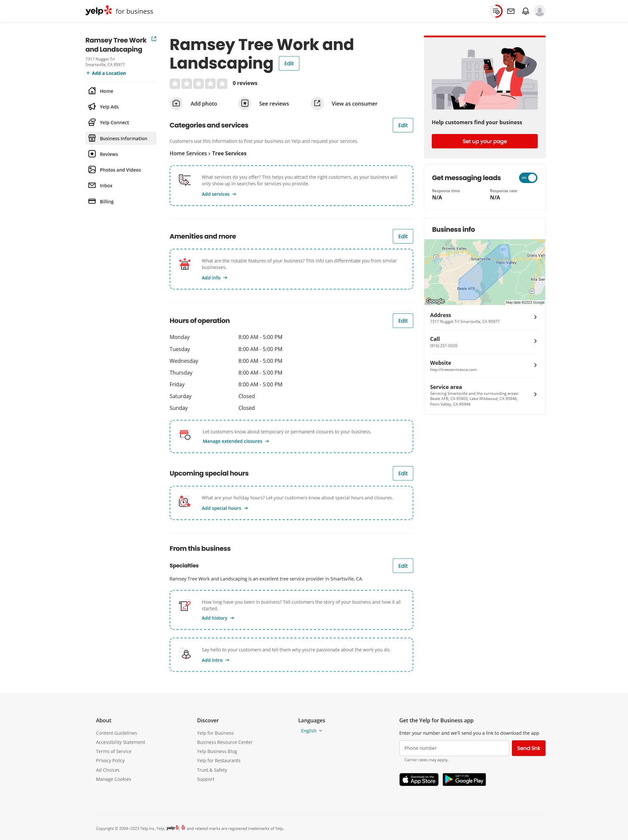The width and height of the screenshot is (628, 840).
Task: Click the Set up your page button
Action: [484, 141]
